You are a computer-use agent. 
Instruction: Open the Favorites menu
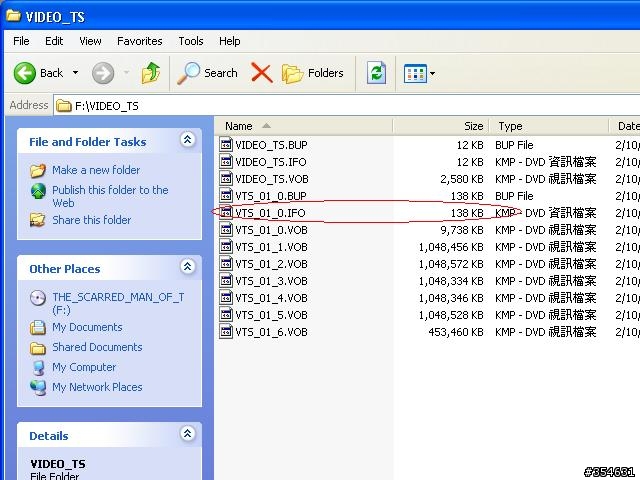tap(140, 41)
